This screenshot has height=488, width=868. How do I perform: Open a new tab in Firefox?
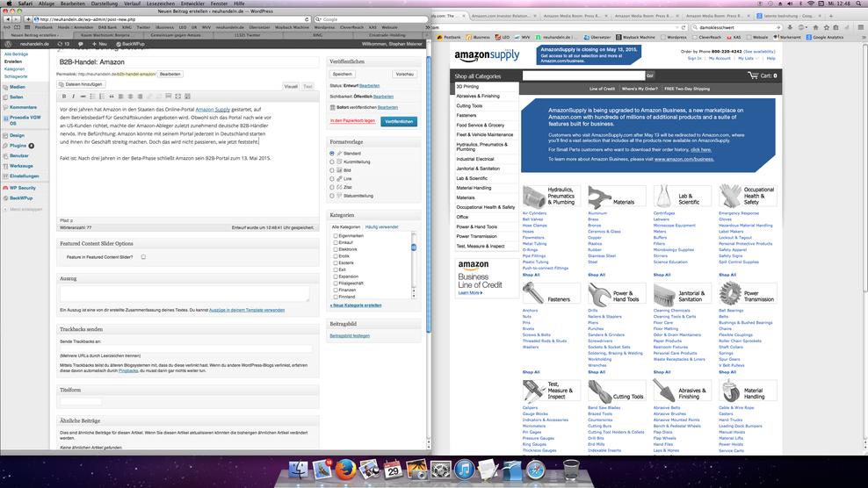click(830, 16)
